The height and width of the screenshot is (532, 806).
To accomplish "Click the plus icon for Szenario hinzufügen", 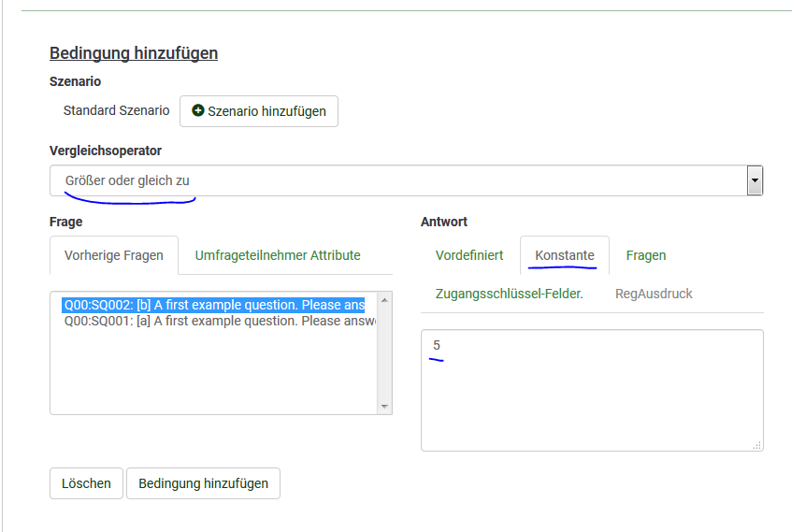I will 197,110.
